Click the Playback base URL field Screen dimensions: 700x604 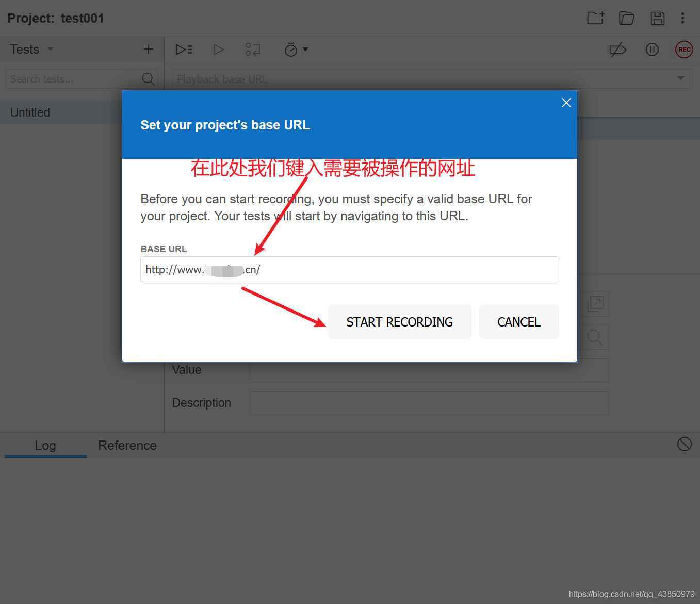(432, 79)
